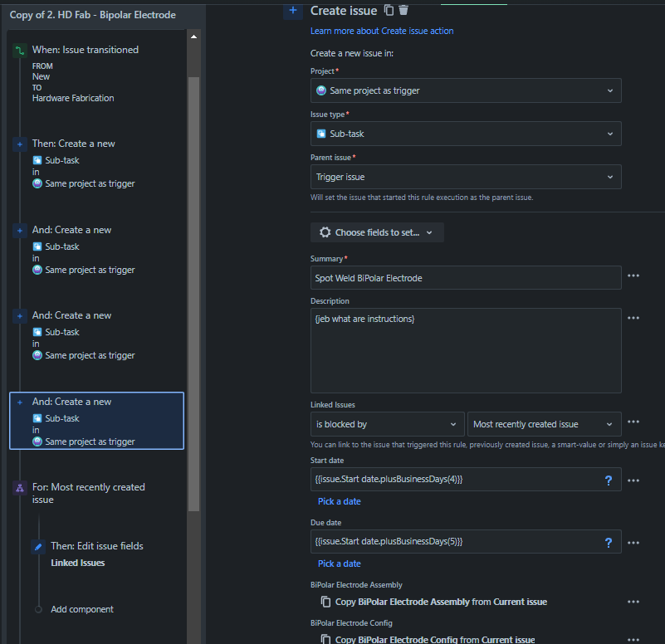Click Copy BiPolar Electrode Assembly from Current issue
The height and width of the screenshot is (644, 665).
(441, 602)
